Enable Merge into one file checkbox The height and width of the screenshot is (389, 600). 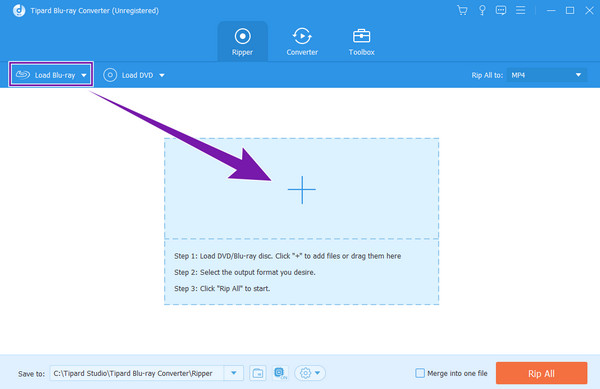tap(420, 373)
